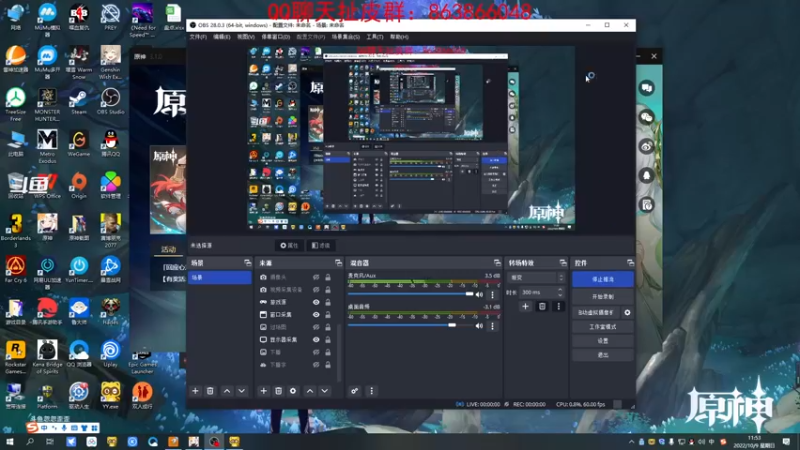800x450 pixels.
Task: Open WeGame desktop shortcut
Action: click(79, 143)
